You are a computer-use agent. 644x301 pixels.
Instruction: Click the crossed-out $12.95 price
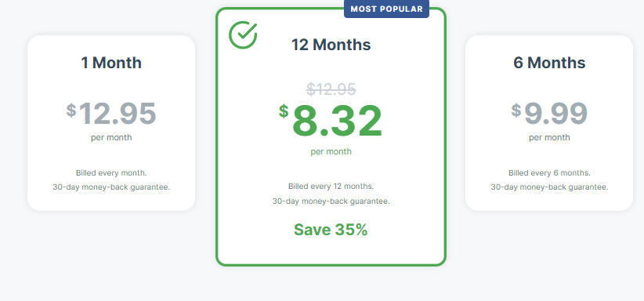click(331, 89)
